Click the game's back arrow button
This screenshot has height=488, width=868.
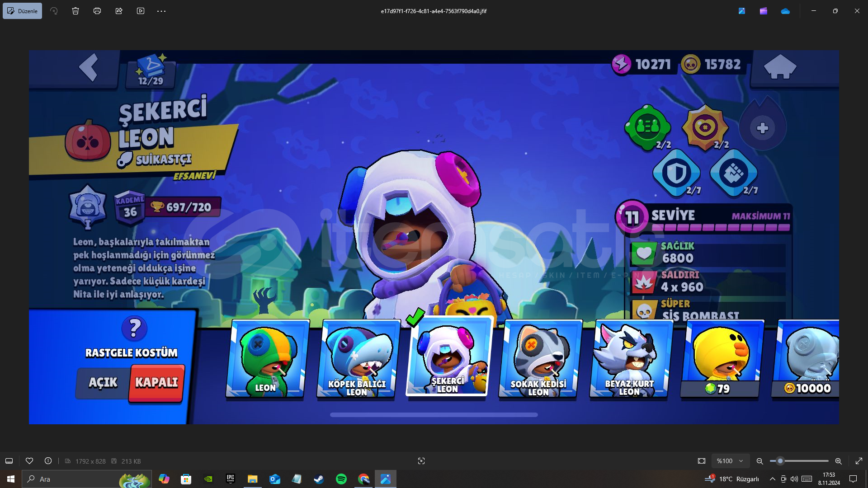point(89,68)
